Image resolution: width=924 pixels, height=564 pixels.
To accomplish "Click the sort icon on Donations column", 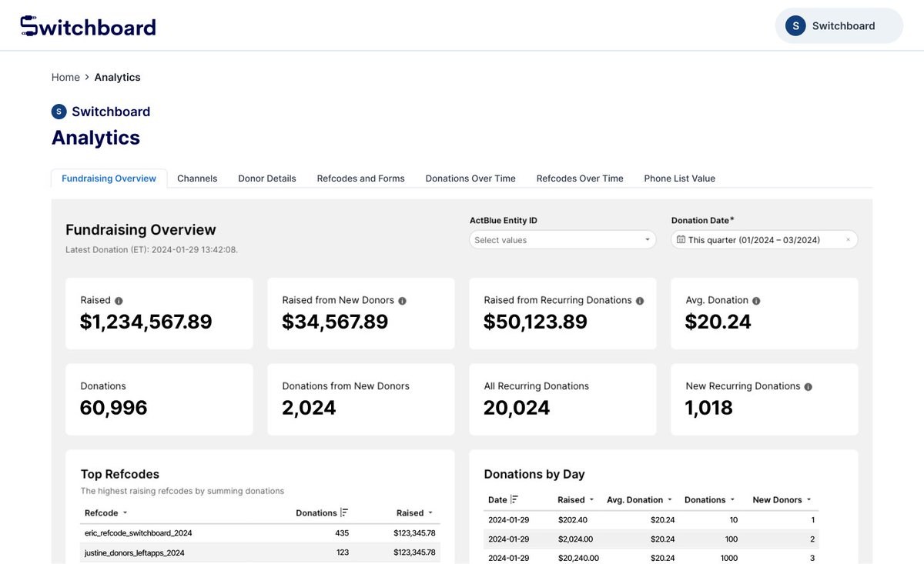I will coord(344,512).
